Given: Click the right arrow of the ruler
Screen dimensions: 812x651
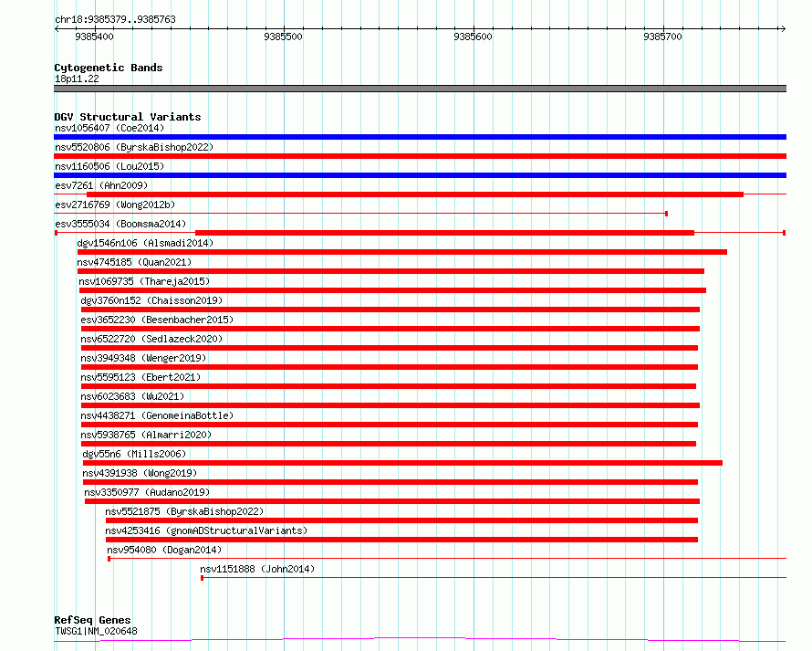Looking at the screenshot, I should point(783,28).
